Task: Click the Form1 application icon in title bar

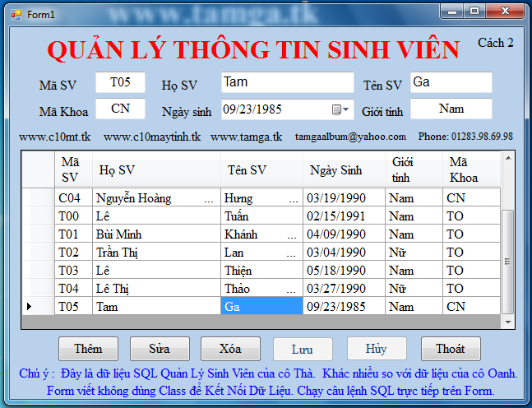Action: (x=16, y=15)
